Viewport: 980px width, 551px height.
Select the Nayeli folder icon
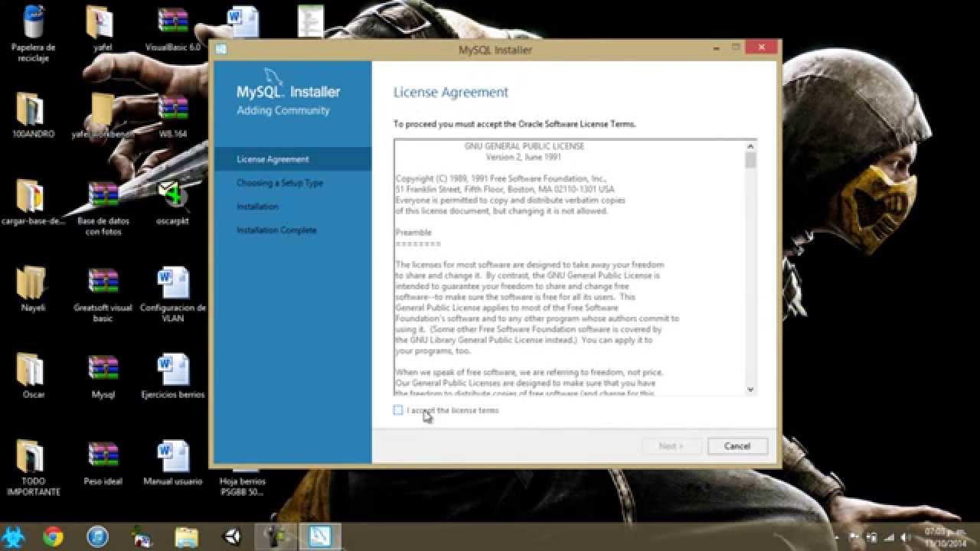tap(32, 289)
